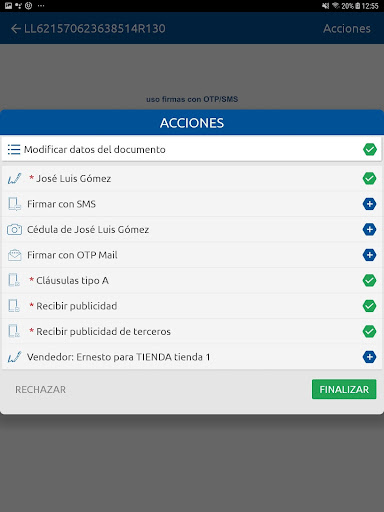The image size is (384, 512).
Task: Toggle green check for Modificar datos del documento
Action: (370, 149)
